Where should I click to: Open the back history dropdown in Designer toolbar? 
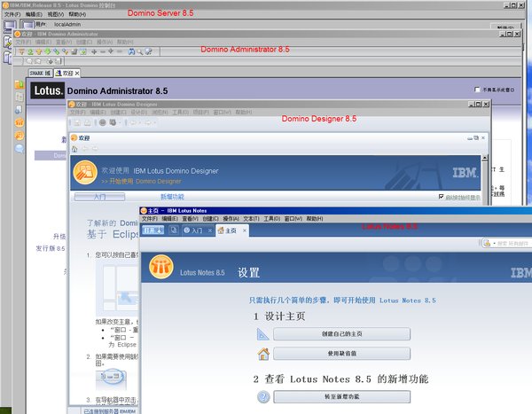coord(140,122)
